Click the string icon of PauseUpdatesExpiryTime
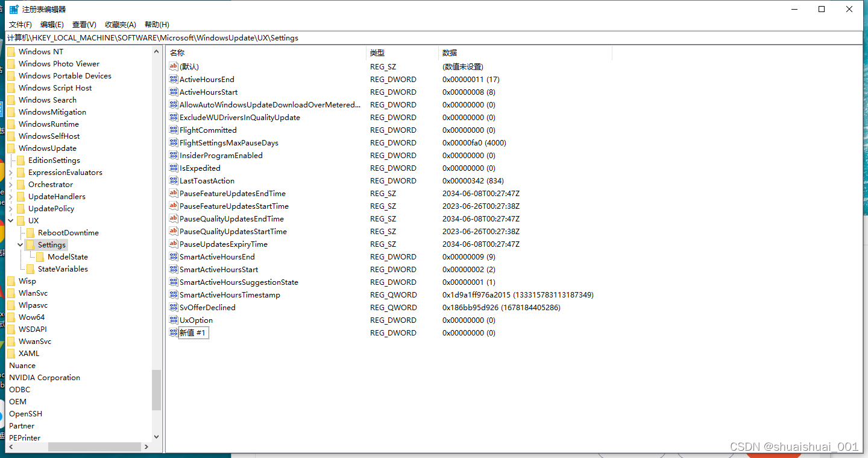868x458 pixels. coord(174,244)
